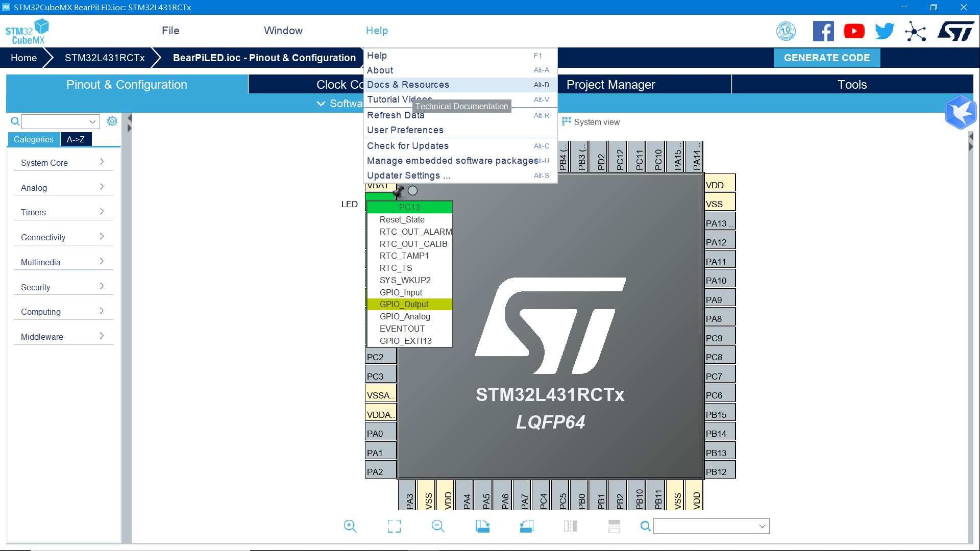The width and height of the screenshot is (980, 551).
Task: Click the zoom out magnifier icon
Action: click(x=438, y=526)
